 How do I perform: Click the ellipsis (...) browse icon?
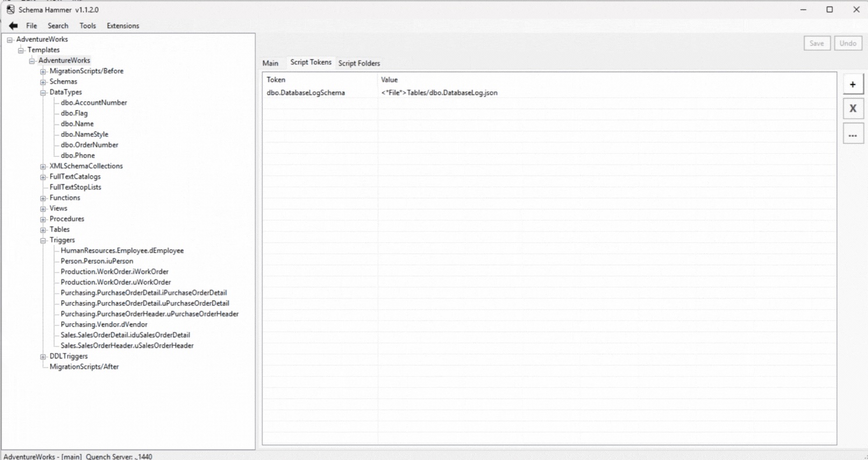click(853, 134)
